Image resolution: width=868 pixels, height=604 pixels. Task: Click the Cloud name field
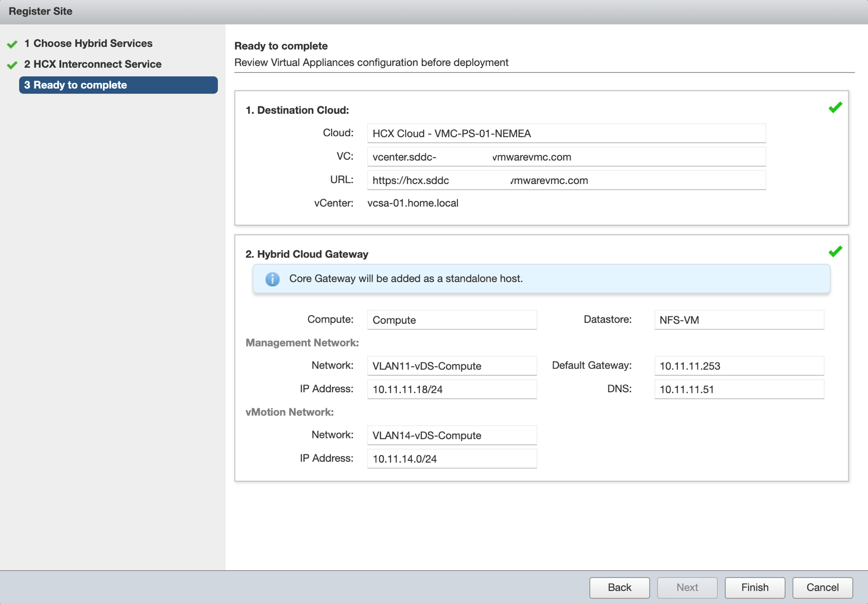click(566, 133)
